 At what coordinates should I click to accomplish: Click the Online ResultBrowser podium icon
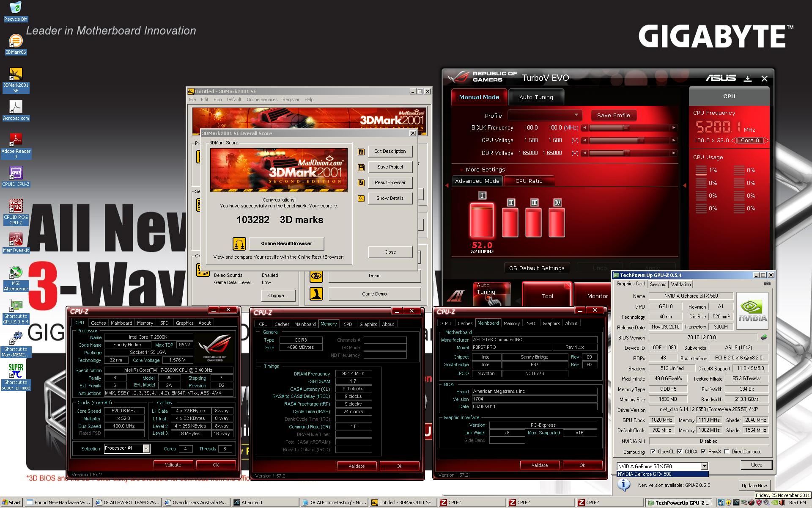(239, 243)
